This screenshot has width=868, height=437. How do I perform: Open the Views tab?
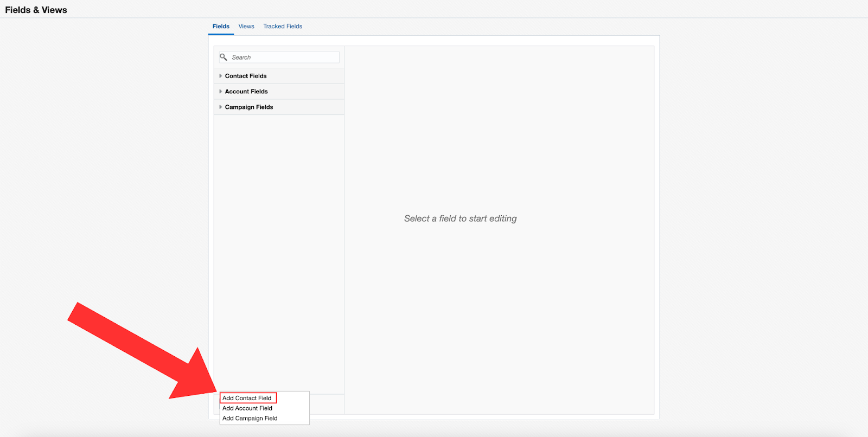click(246, 27)
